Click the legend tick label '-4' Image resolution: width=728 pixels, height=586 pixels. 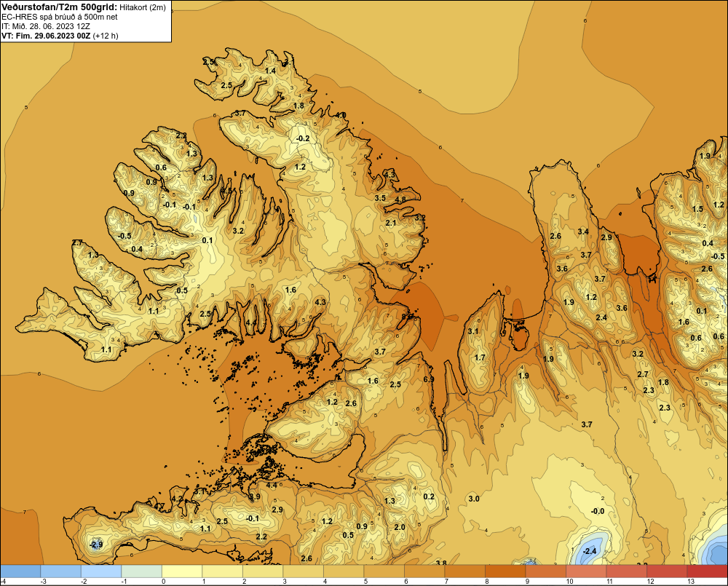click(x=3, y=582)
